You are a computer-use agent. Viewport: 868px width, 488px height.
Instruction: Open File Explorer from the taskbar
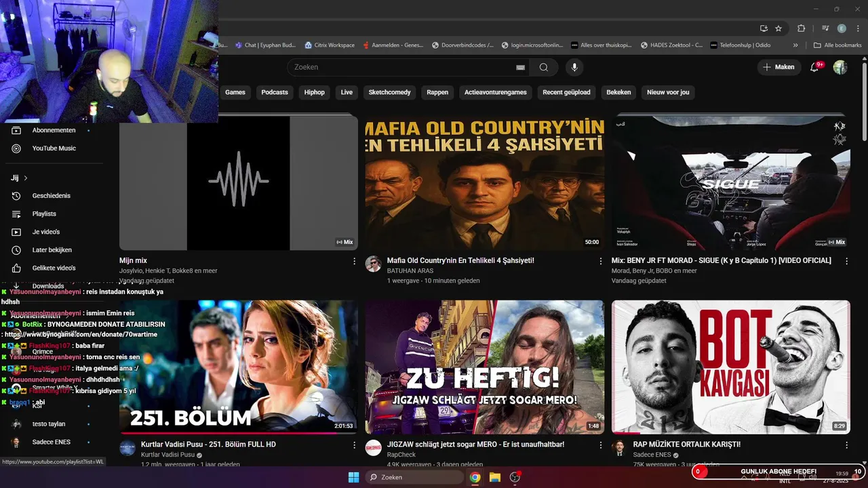[x=495, y=477]
